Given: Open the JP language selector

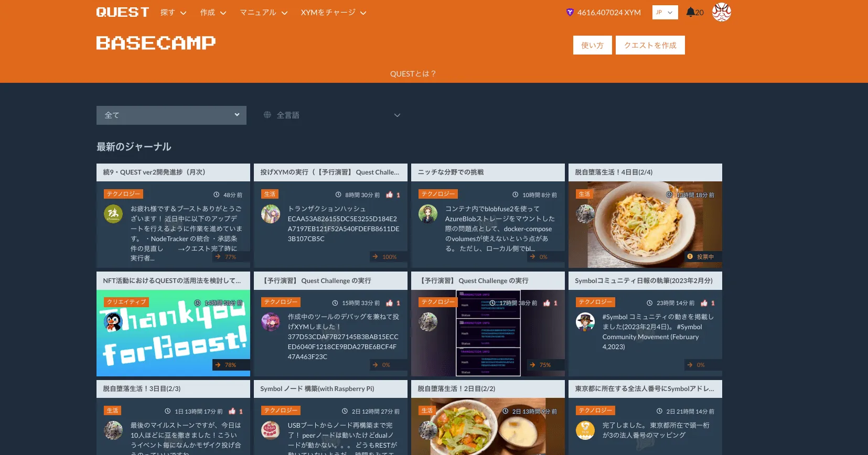Looking at the screenshot, I should (665, 12).
